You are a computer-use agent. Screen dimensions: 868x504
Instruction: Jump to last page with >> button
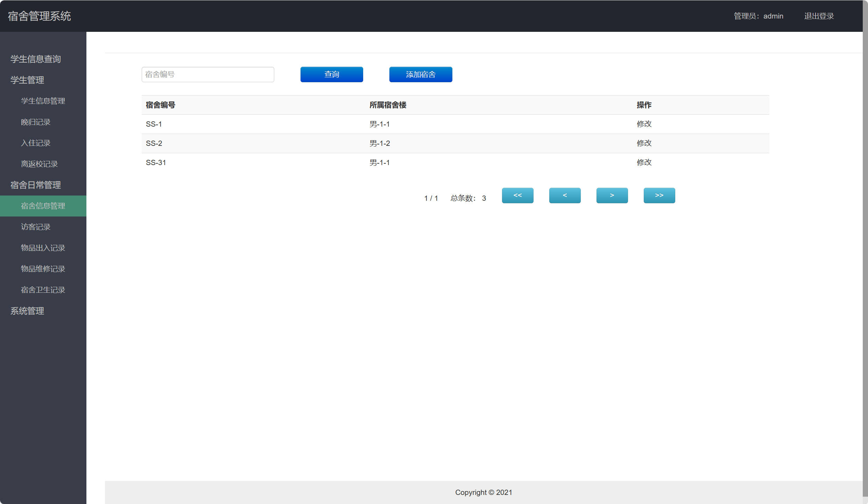(x=659, y=196)
